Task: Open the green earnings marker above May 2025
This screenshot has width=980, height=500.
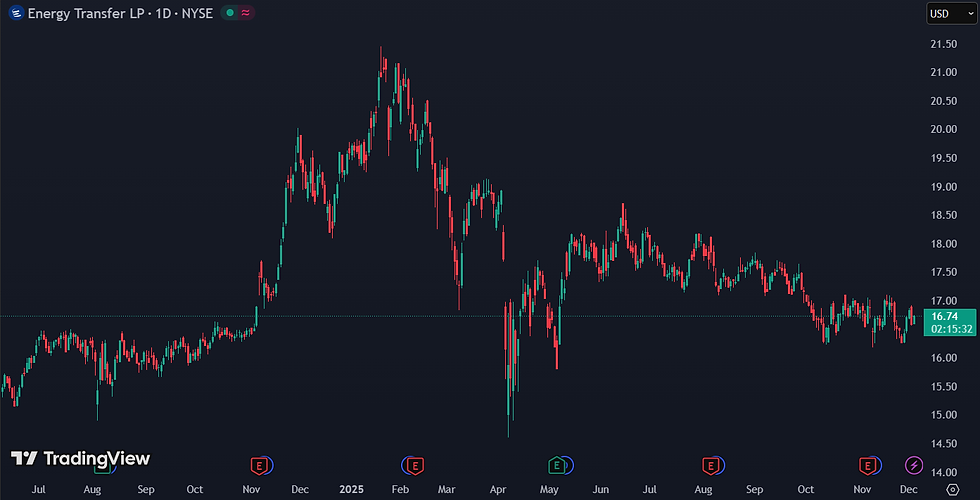Action: [x=556, y=465]
